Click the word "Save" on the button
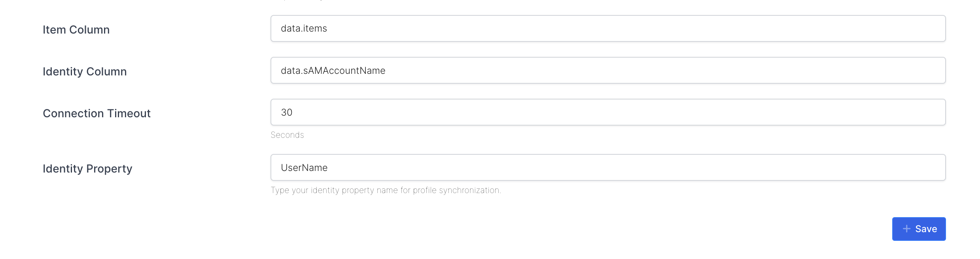Image resolution: width=980 pixels, height=259 pixels. pyautogui.click(x=926, y=229)
